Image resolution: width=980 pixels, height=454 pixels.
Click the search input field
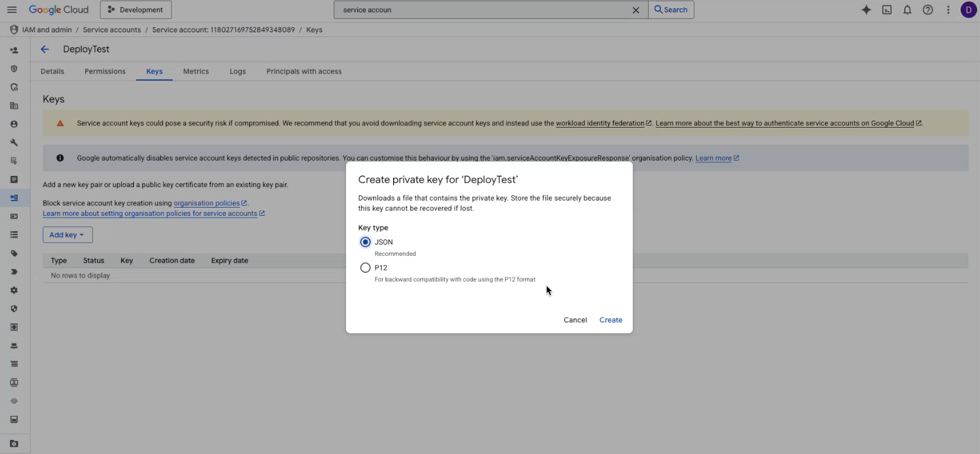tap(482, 10)
